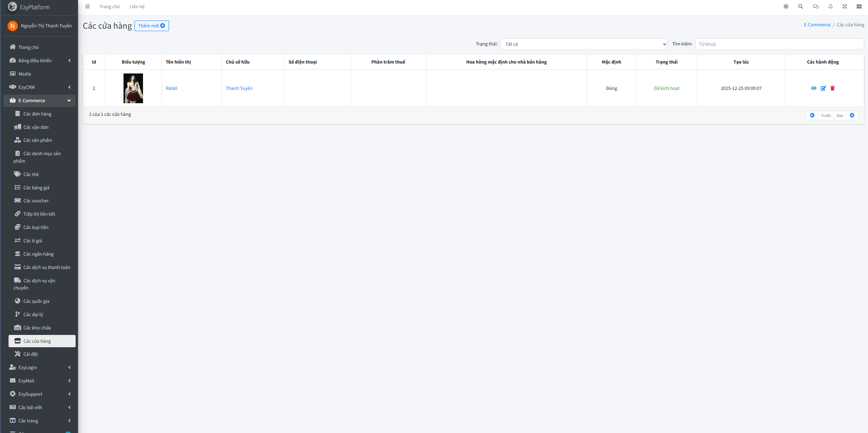Toggle the sidebar with hamburger menu icon

[88, 6]
